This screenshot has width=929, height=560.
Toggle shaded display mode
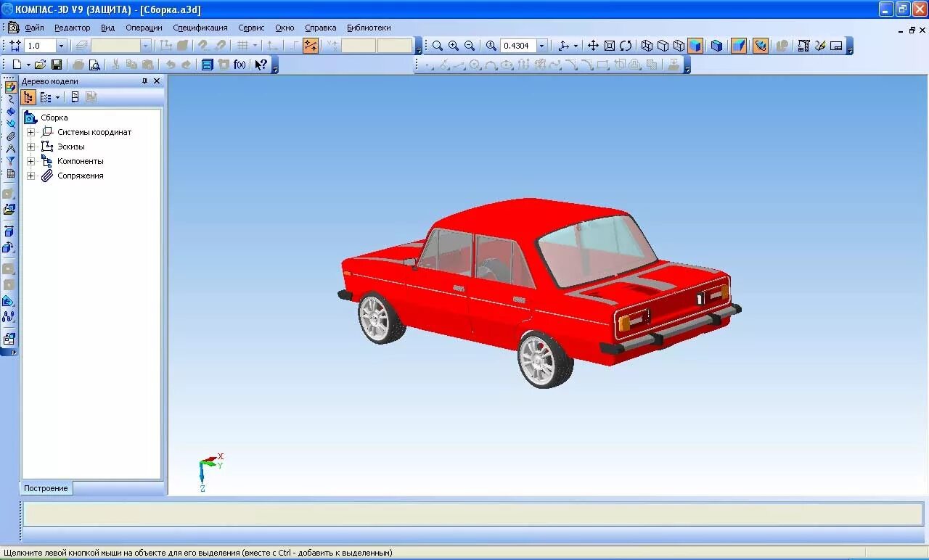pyautogui.click(x=695, y=46)
